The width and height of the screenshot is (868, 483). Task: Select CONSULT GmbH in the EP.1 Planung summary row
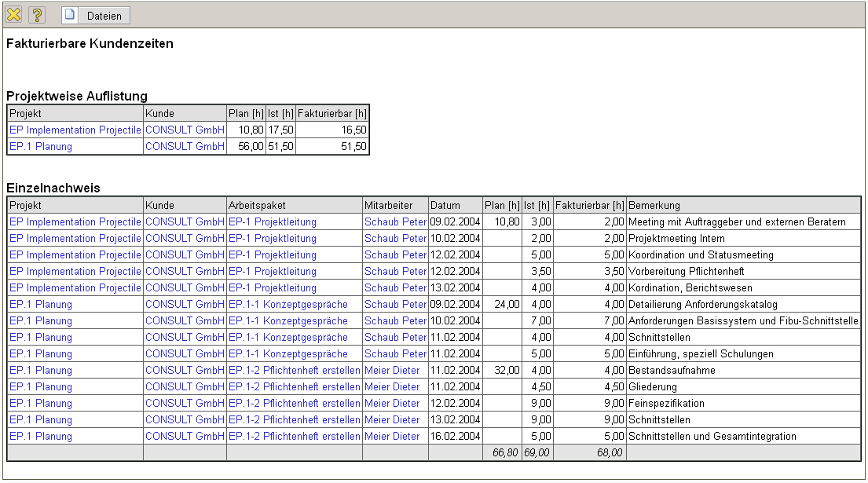tap(185, 147)
